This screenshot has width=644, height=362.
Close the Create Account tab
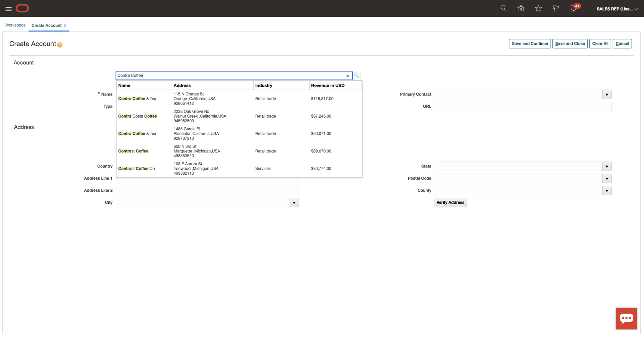pos(65,25)
